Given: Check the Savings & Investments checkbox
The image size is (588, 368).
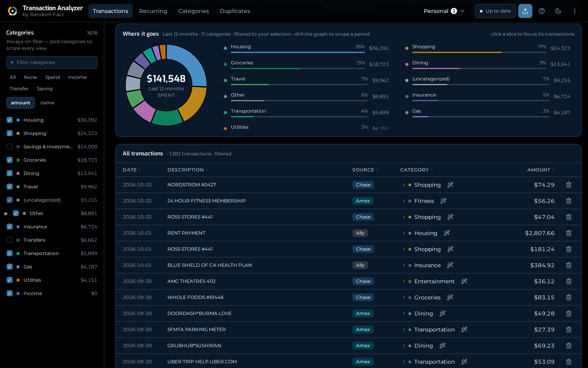Looking at the screenshot, I should point(9,147).
